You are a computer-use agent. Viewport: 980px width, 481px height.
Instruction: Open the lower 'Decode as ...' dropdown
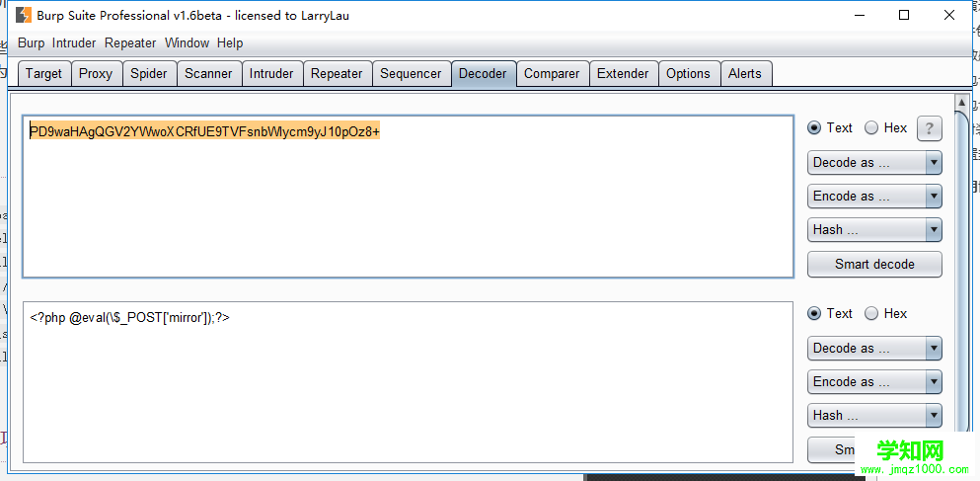click(874, 349)
